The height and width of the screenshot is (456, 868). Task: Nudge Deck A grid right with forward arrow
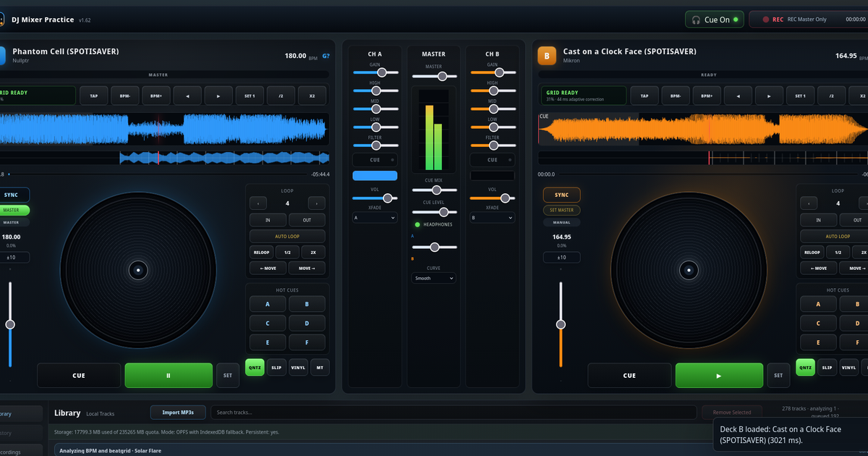pyautogui.click(x=218, y=96)
